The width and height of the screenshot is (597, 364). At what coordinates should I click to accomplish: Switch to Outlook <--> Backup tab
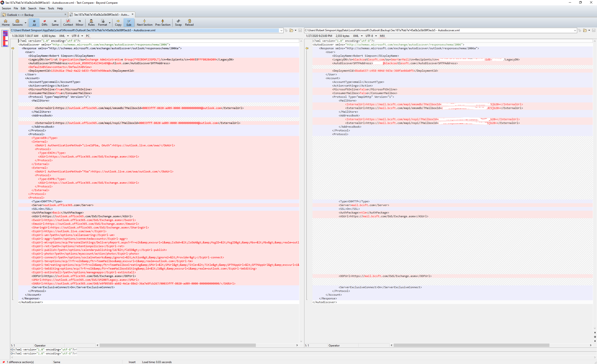(x=20, y=15)
